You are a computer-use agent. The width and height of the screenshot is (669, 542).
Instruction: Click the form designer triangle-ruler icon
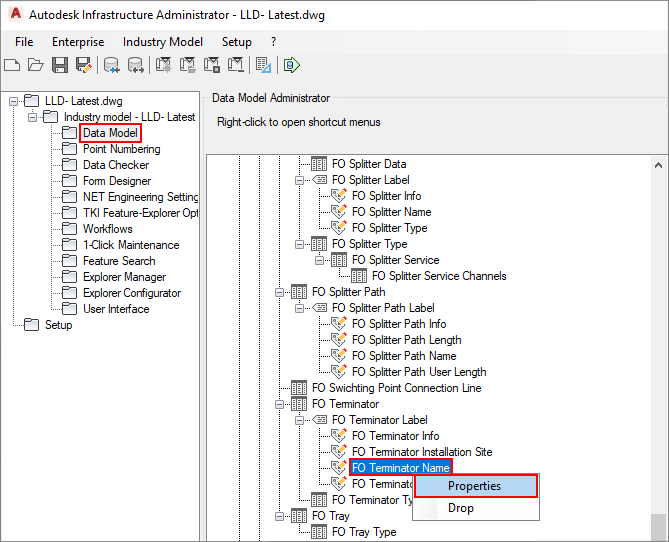tap(263, 65)
